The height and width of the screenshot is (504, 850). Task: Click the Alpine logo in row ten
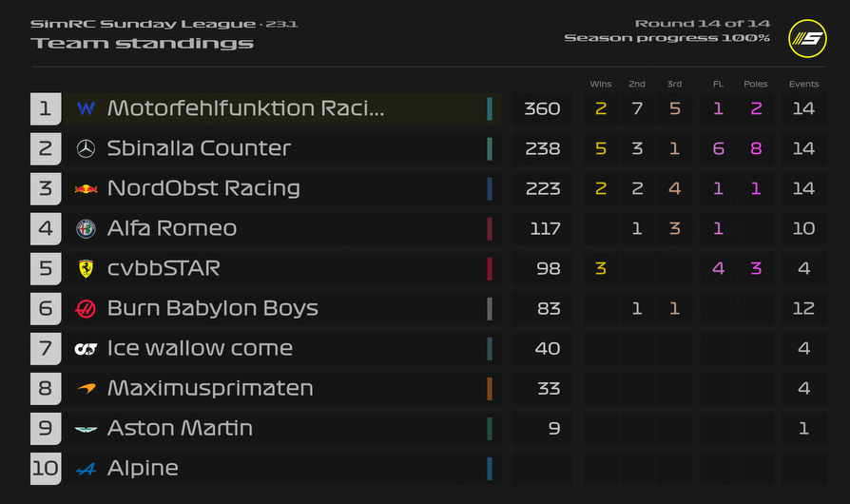86,468
